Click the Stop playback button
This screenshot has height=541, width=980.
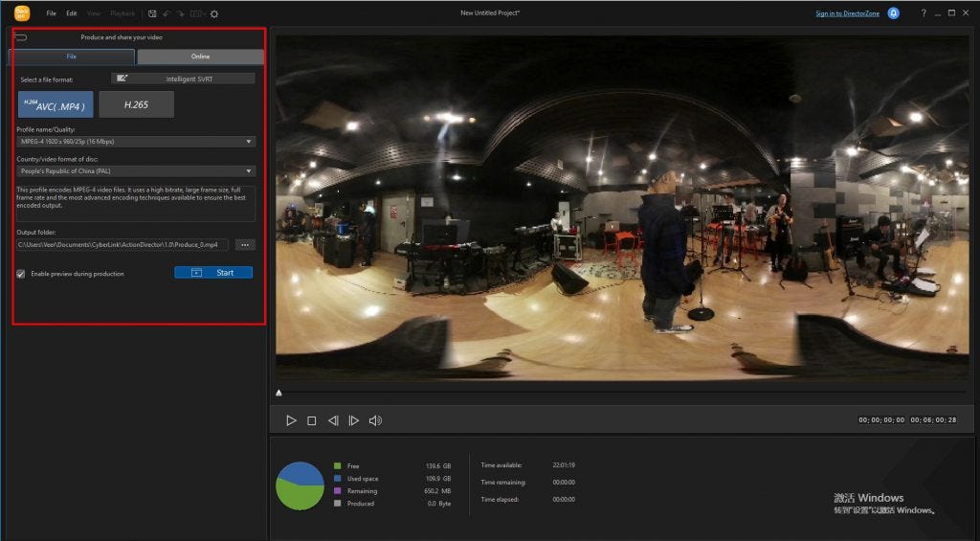pyautogui.click(x=312, y=420)
